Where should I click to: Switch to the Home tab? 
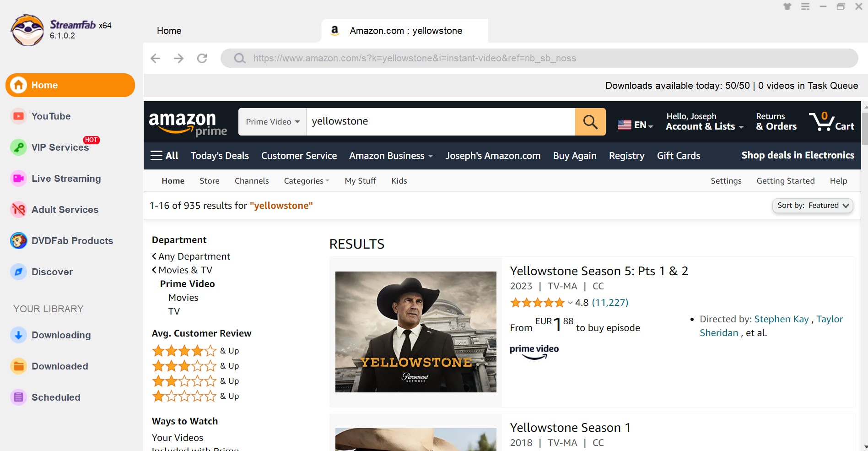pos(169,31)
